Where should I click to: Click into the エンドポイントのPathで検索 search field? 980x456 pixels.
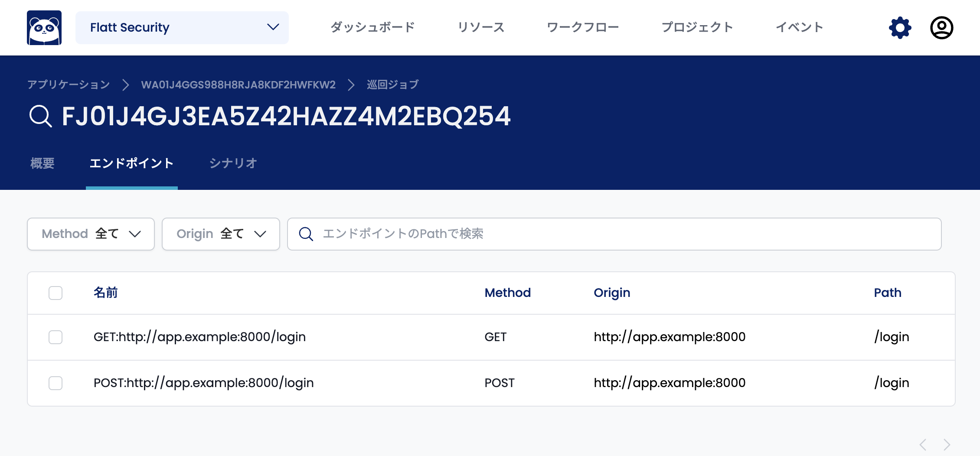click(x=614, y=234)
